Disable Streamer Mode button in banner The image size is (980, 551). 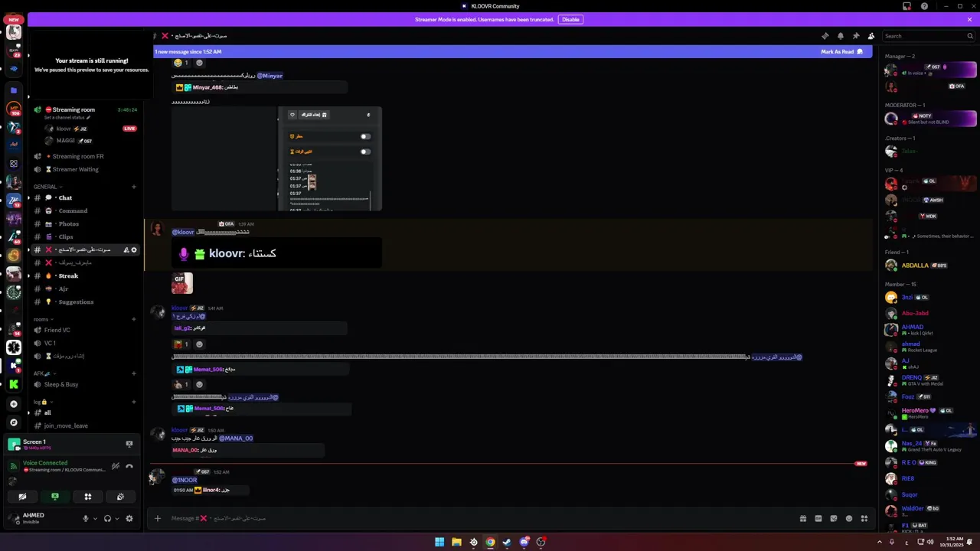pyautogui.click(x=570, y=19)
